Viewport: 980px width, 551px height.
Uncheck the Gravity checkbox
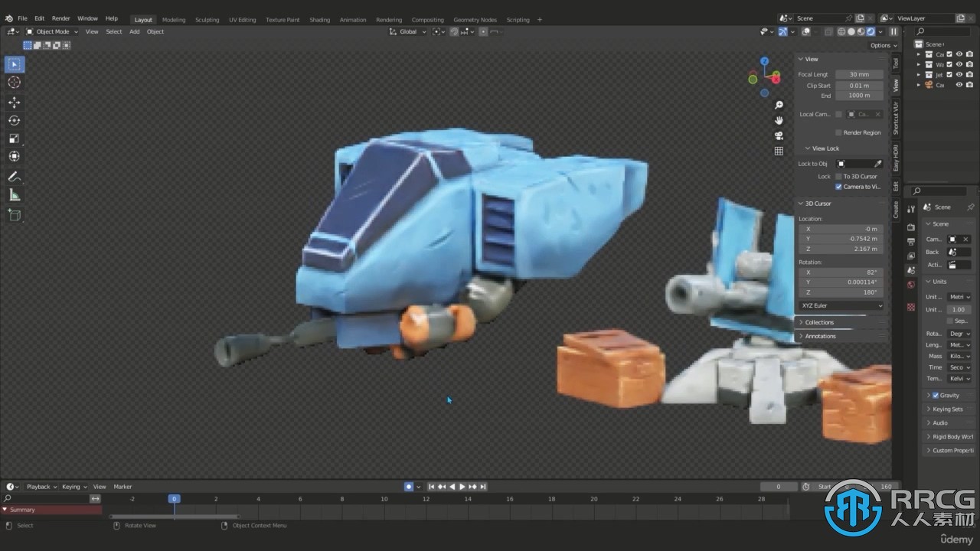pyautogui.click(x=936, y=396)
